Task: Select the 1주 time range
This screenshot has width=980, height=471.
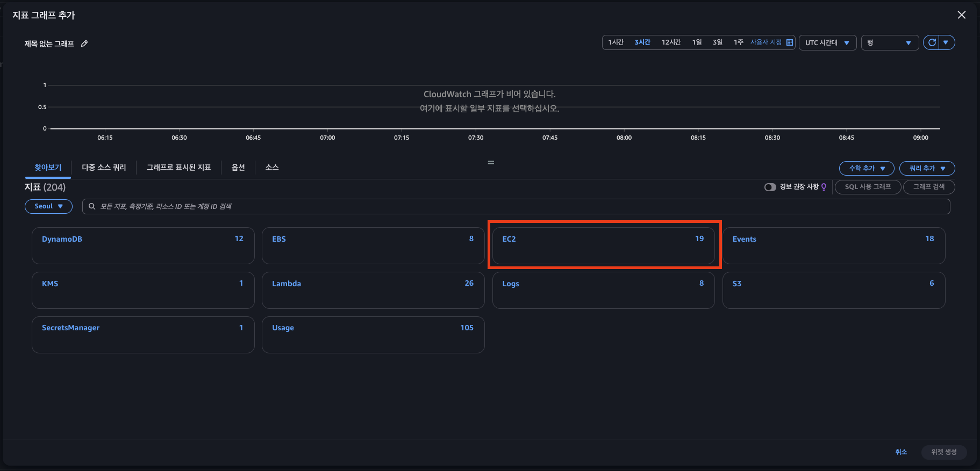Action: 738,42
